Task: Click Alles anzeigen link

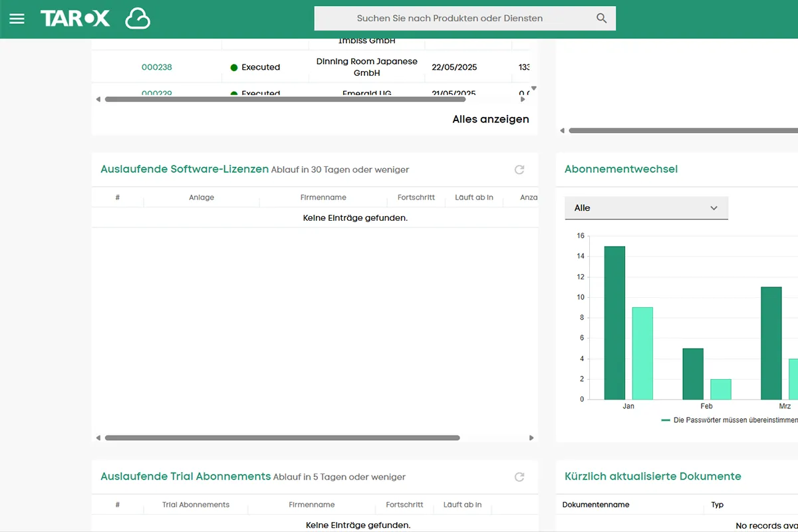Action: (491, 120)
